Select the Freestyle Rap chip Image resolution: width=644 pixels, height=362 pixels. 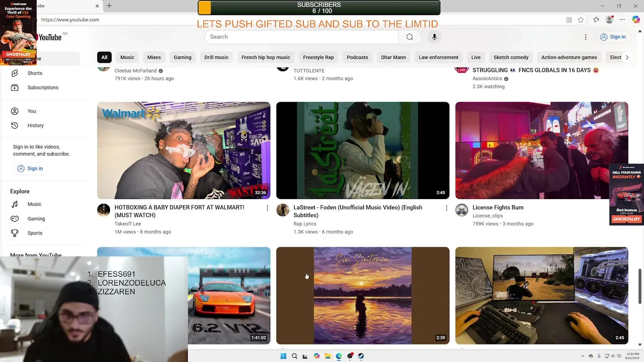click(318, 57)
